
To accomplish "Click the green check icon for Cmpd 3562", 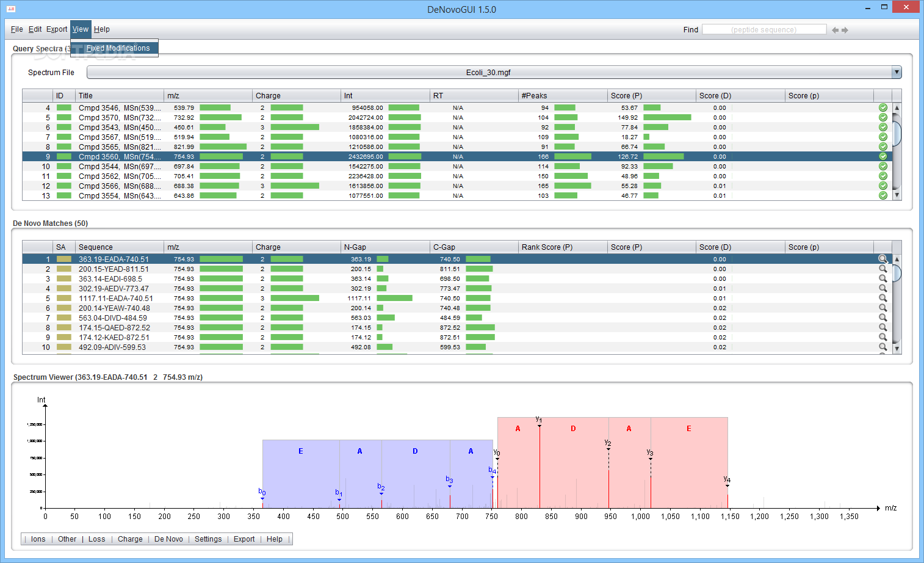I will click(x=882, y=176).
